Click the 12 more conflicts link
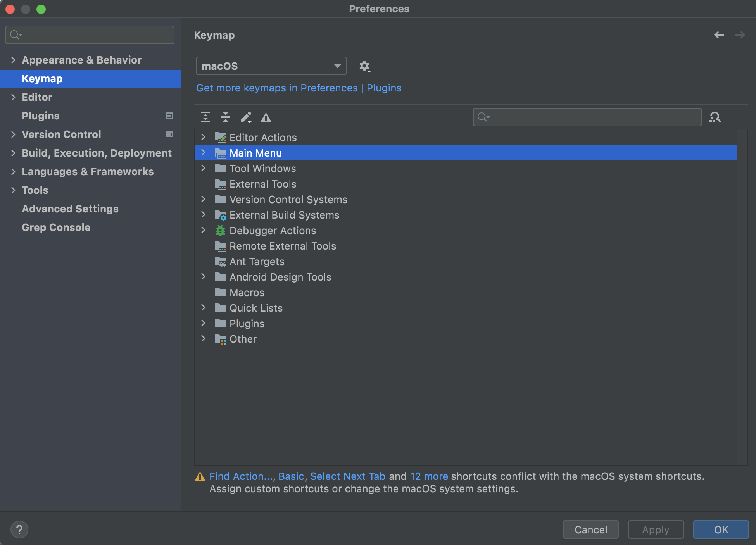This screenshot has height=545, width=756. (429, 476)
